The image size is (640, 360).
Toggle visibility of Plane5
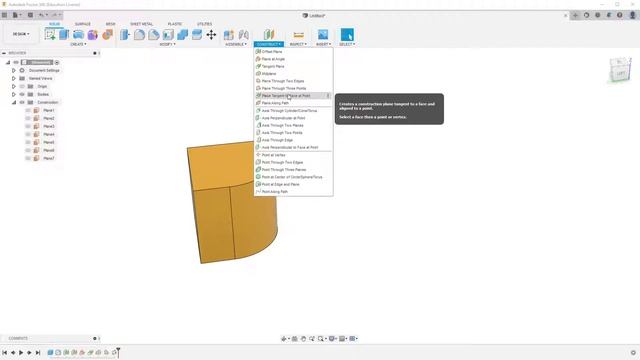(28, 142)
